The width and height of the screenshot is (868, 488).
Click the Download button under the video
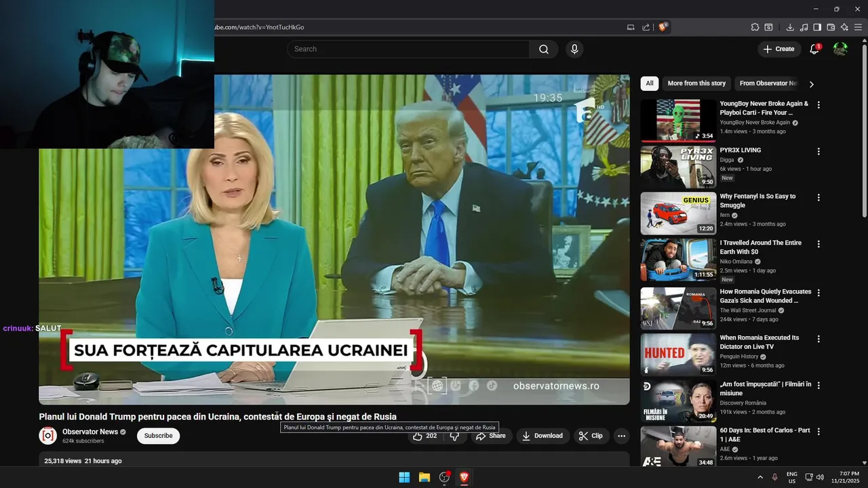tap(542, 436)
